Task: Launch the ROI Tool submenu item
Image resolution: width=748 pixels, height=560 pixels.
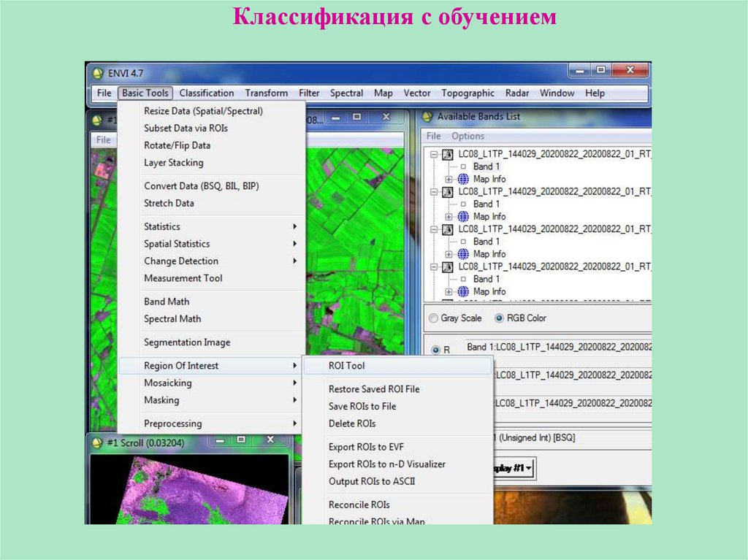Action: (397, 366)
